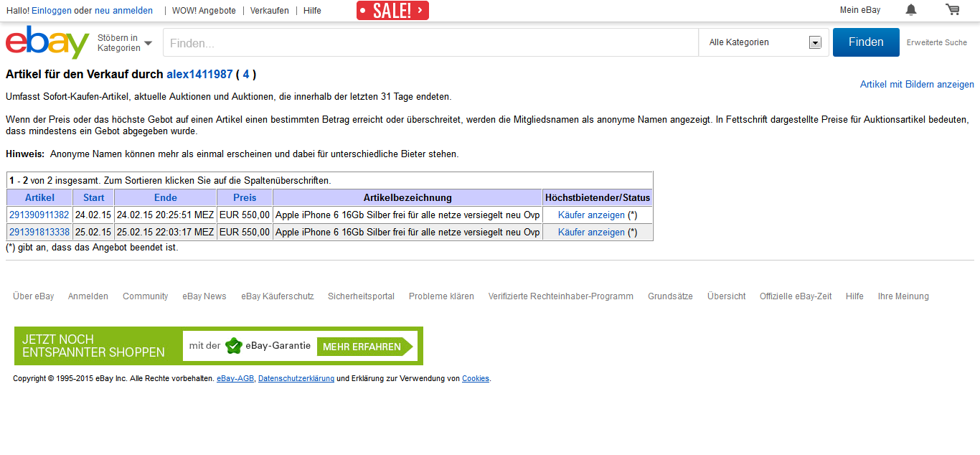The width and height of the screenshot is (980, 455).
Task: Open Verkaufen in the top bar
Action: tap(270, 11)
